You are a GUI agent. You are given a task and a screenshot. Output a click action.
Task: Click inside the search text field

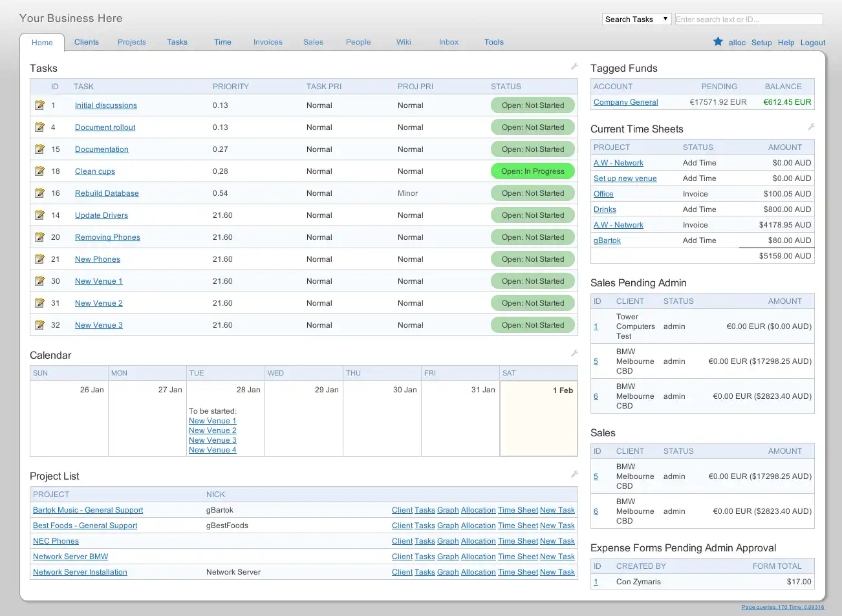(x=748, y=19)
